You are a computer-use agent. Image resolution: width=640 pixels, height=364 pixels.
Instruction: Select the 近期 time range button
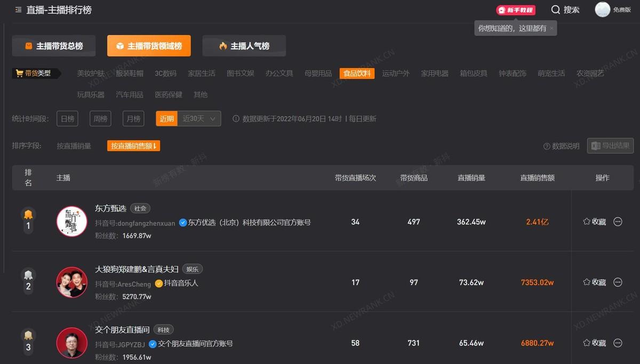(167, 119)
